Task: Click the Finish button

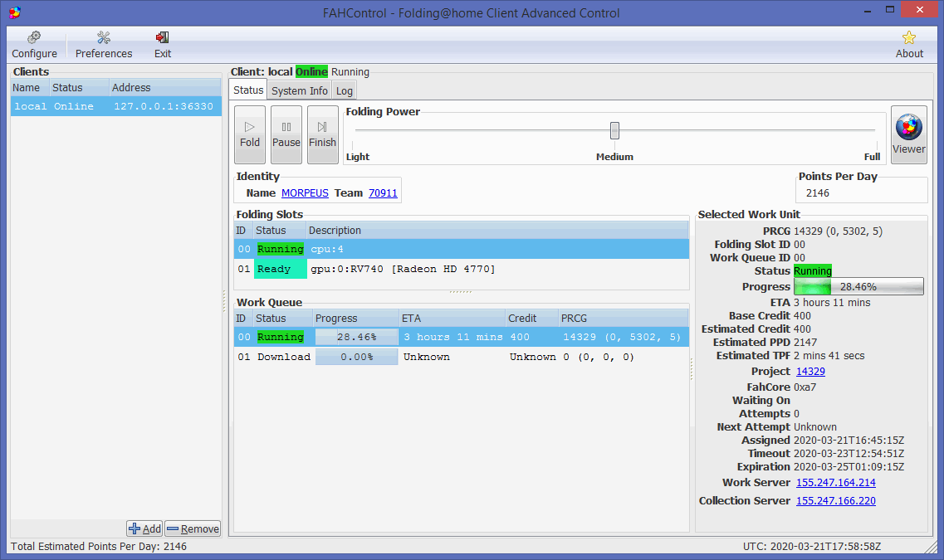Action: tap(323, 134)
